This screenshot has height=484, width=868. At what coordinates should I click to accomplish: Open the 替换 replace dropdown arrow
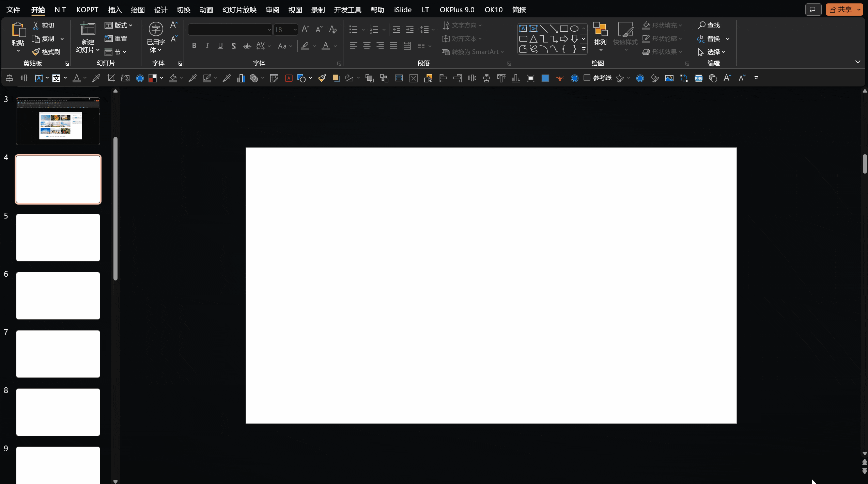pyautogui.click(x=728, y=39)
